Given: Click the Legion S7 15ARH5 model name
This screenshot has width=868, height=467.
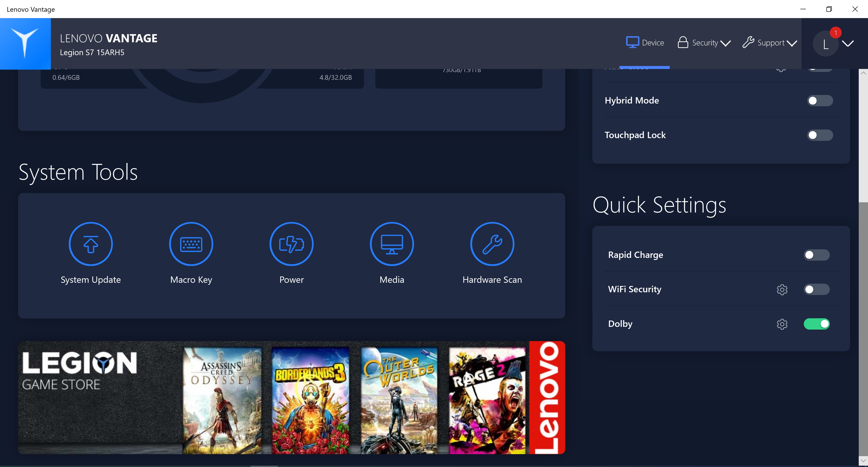Looking at the screenshot, I should pyautogui.click(x=92, y=53).
